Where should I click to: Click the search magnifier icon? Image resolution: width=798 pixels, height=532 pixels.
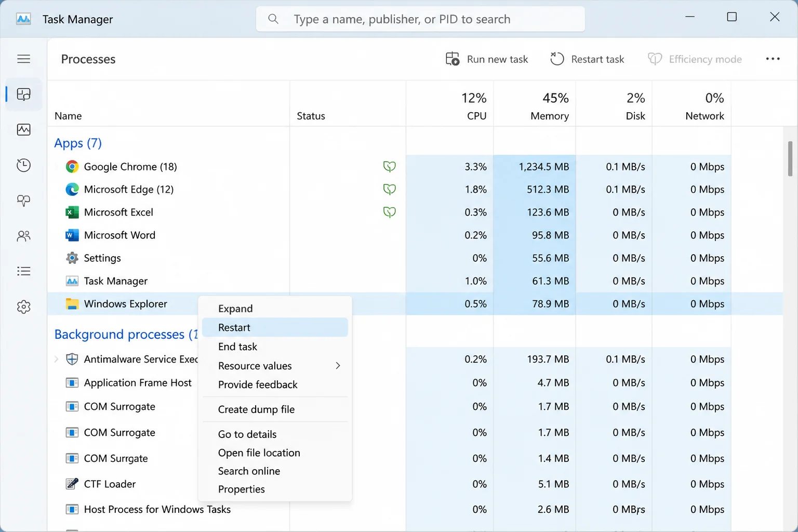[x=273, y=19]
